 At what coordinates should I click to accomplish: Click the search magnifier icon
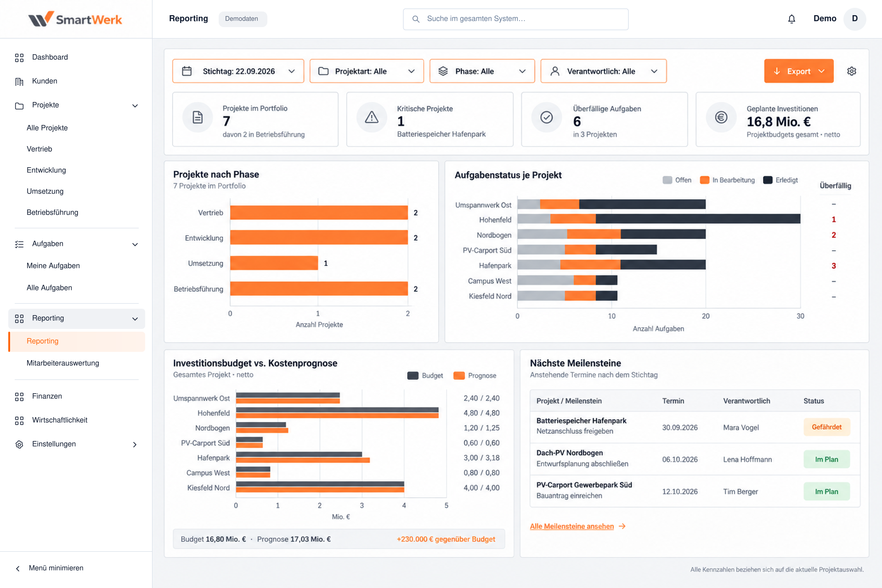point(416,19)
